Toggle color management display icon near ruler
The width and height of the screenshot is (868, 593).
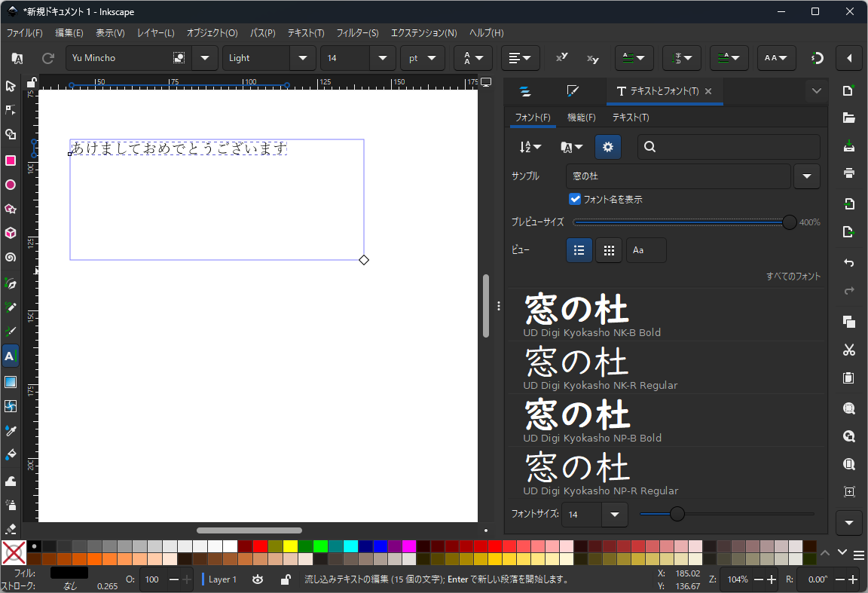point(486,82)
